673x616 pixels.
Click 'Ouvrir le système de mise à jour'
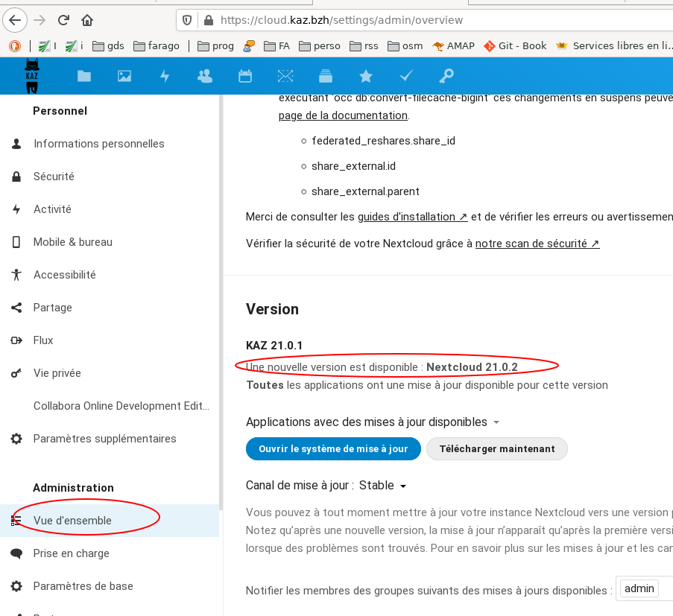coord(333,449)
